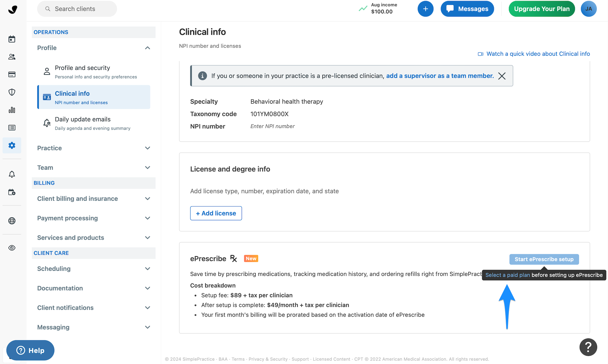The image size is (608, 364).
Task: Click the shield insurance icon in sidebar
Action: [12, 92]
